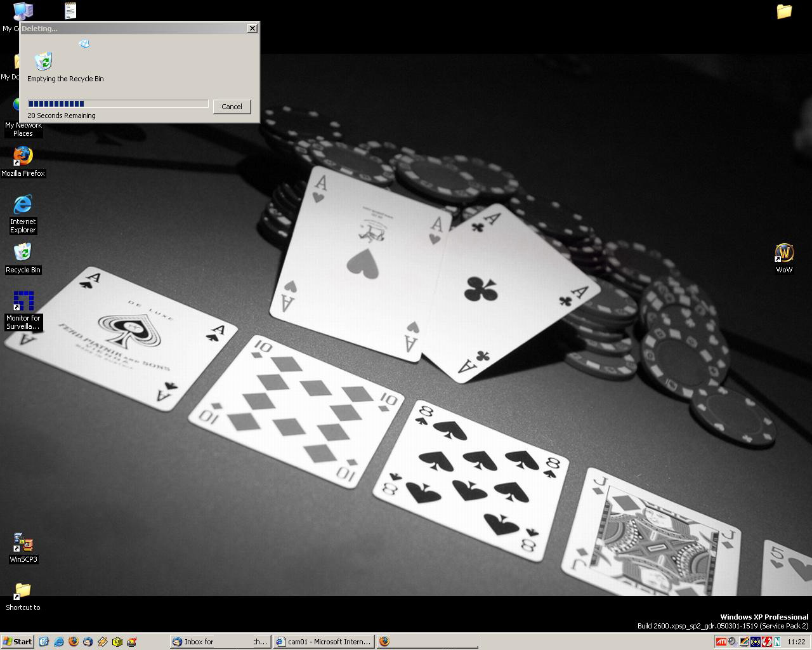Click the deletion progress bar
This screenshot has width=812, height=650.
(x=118, y=103)
